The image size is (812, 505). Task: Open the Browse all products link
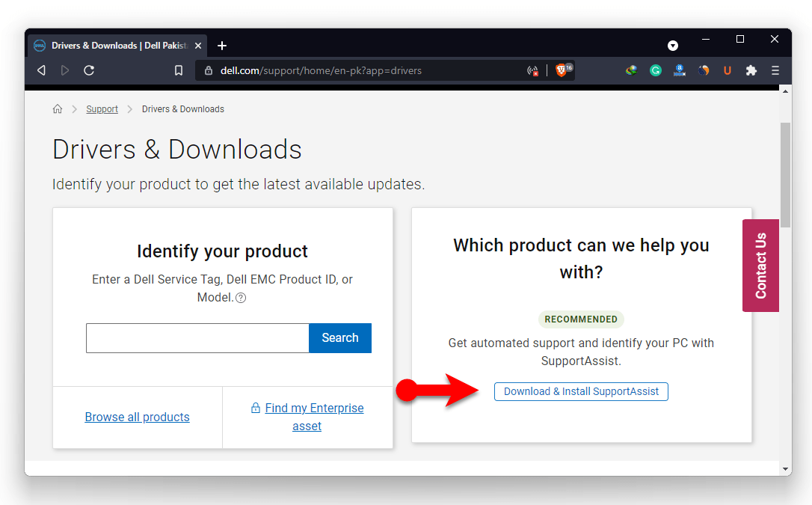click(137, 417)
